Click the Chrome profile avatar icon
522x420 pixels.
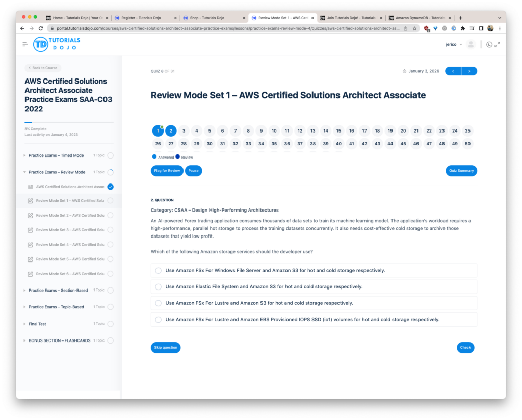click(490, 28)
